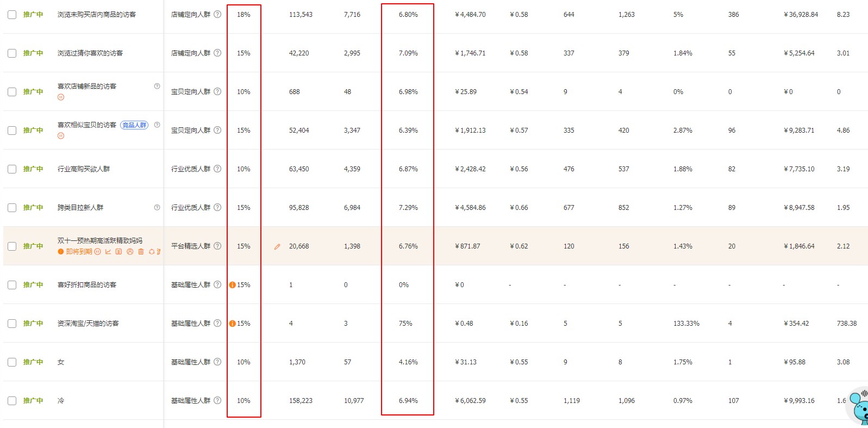Toggle checkbox for the 女 audience row
Viewport: 868px width, 428px height.
(x=12, y=362)
